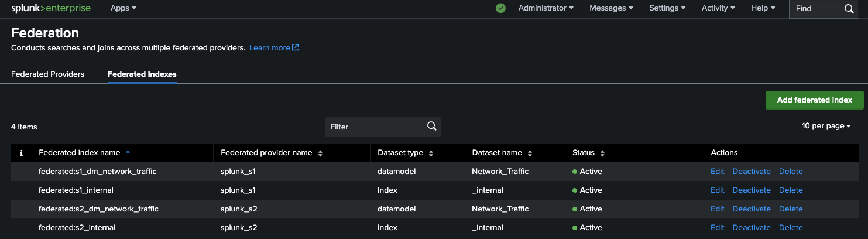Click the 4 Items count label
This screenshot has width=868, height=239.
(x=24, y=127)
